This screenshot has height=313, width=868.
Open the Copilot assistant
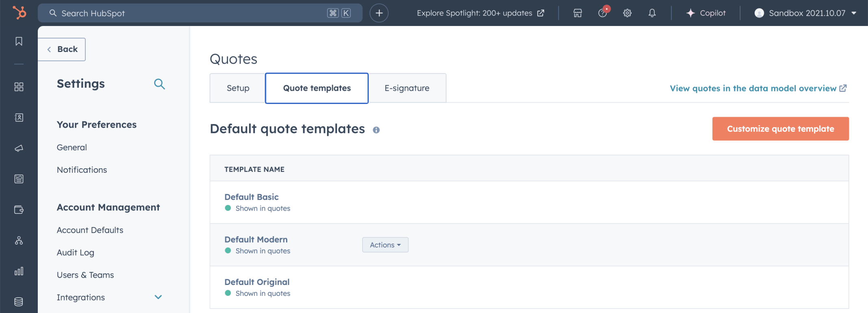click(x=706, y=13)
